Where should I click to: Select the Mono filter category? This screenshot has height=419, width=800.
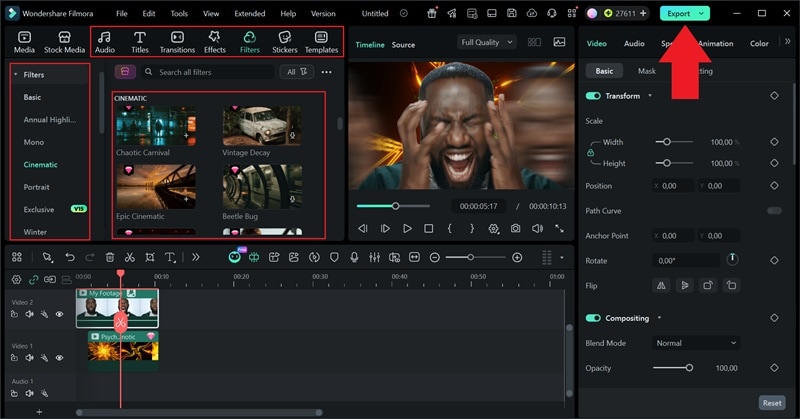tap(34, 142)
